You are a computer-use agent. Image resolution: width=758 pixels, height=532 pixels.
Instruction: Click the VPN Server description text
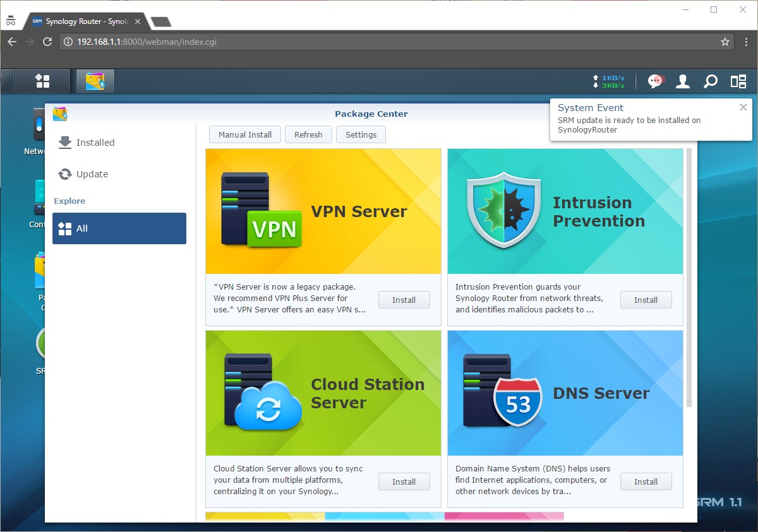(290, 298)
